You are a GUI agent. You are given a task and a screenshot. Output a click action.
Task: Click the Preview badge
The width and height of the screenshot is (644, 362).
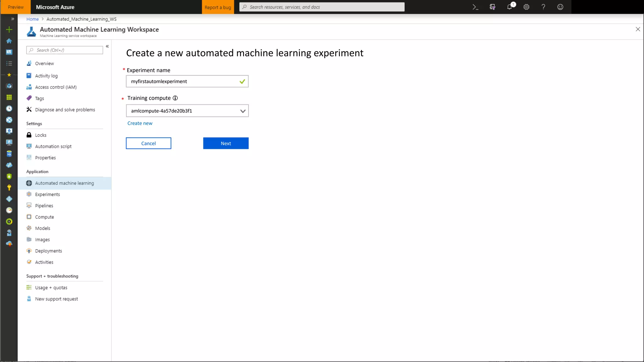point(16,7)
